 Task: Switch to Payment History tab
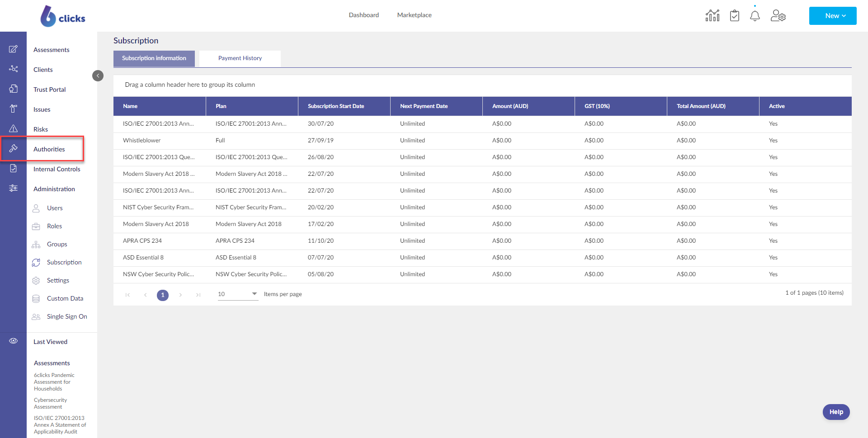pyautogui.click(x=240, y=58)
